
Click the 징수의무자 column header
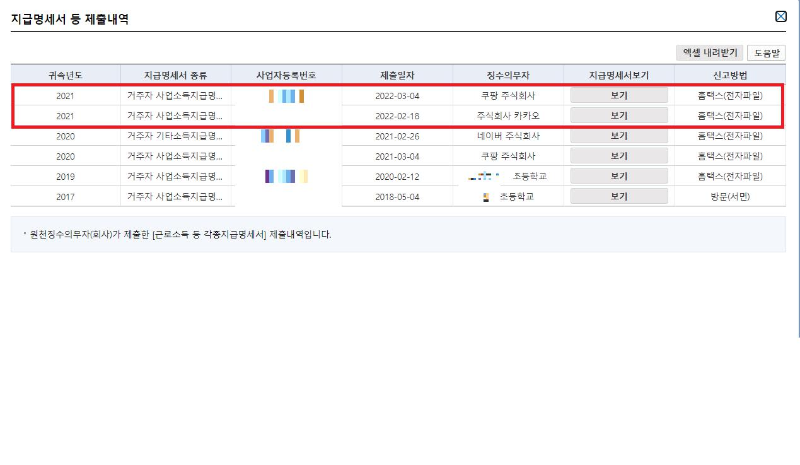[508, 76]
